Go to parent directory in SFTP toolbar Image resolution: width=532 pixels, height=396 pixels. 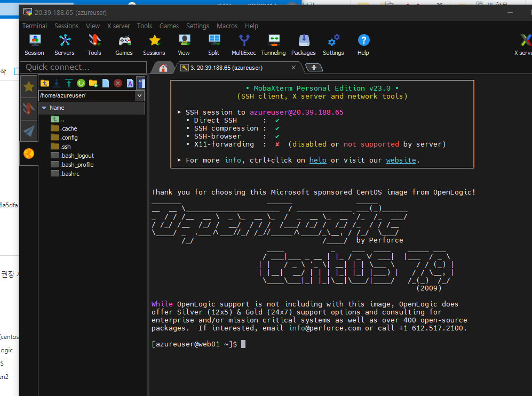(x=45, y=83)
